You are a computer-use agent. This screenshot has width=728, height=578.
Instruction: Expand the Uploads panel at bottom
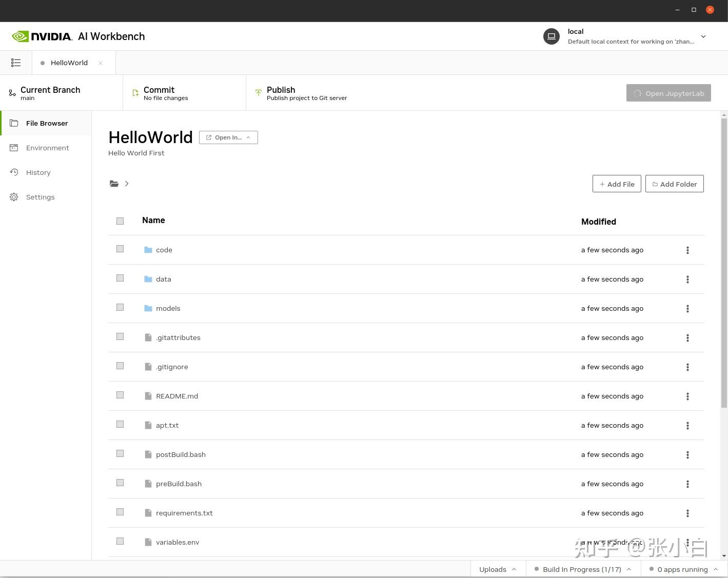coord(497,569)
